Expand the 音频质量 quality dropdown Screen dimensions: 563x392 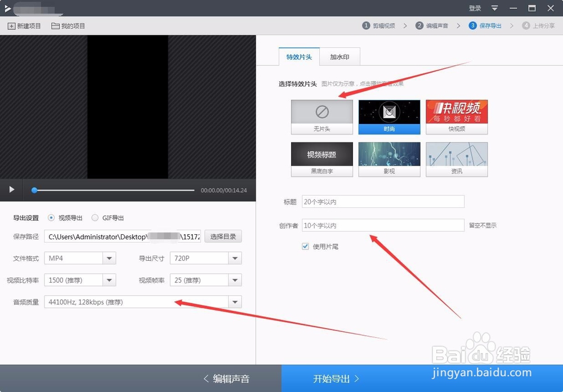236,302
